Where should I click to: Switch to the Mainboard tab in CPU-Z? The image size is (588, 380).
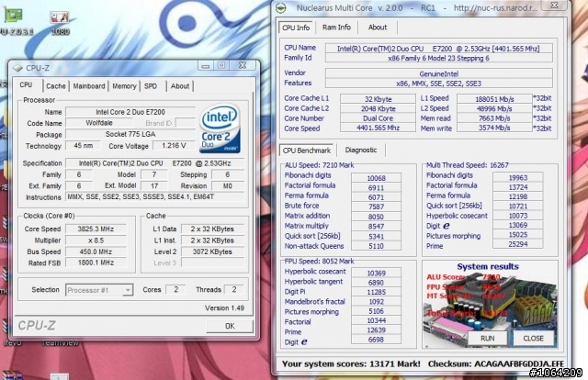89,86
